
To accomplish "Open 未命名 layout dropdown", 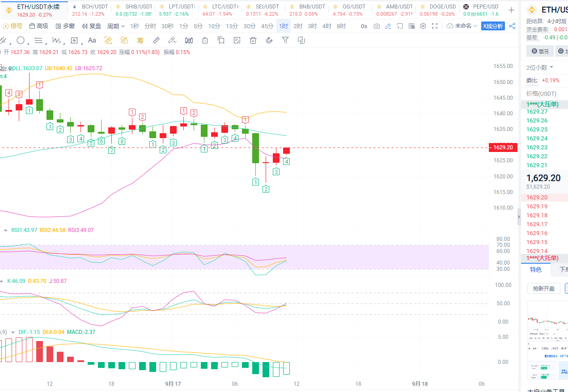I will (x=462, y=26).
